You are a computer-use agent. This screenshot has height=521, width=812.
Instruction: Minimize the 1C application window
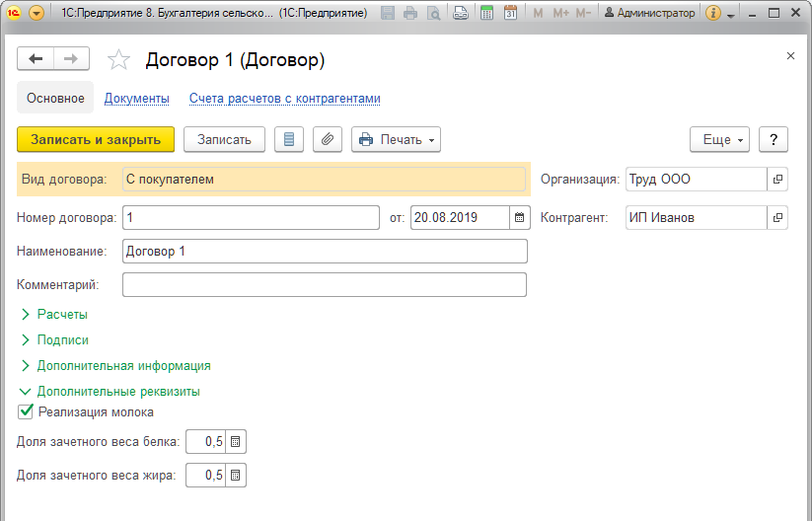tap(753, 14)
